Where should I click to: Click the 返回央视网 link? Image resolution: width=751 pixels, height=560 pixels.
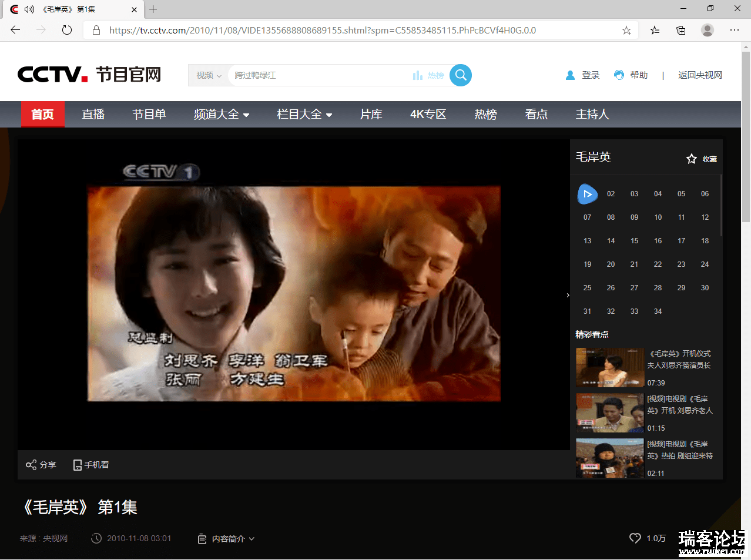coord(700,75)
